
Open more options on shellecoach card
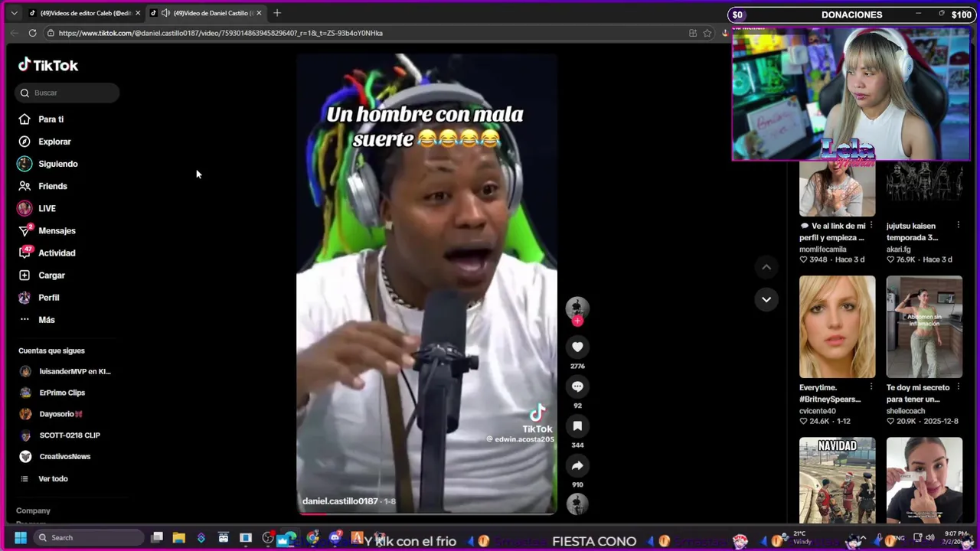958,387
